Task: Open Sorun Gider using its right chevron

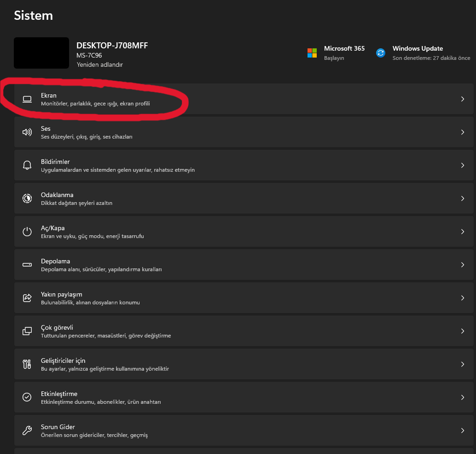Action: 463,431
